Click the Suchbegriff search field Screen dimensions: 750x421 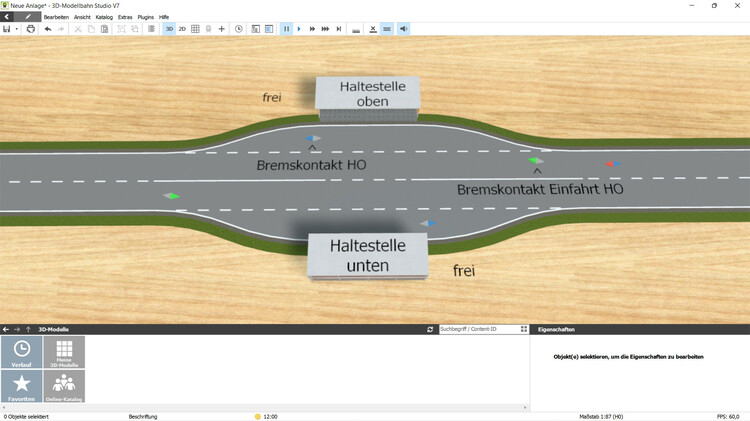pyautogui.click(x=477, y=329)
